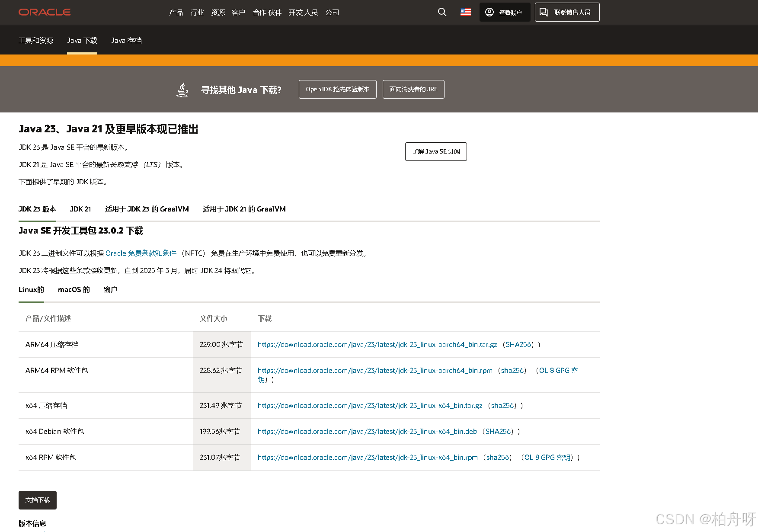Open SHA256 link for aarch64 tar.gz
Screen dimensions: 758x532
coord(518,344)
